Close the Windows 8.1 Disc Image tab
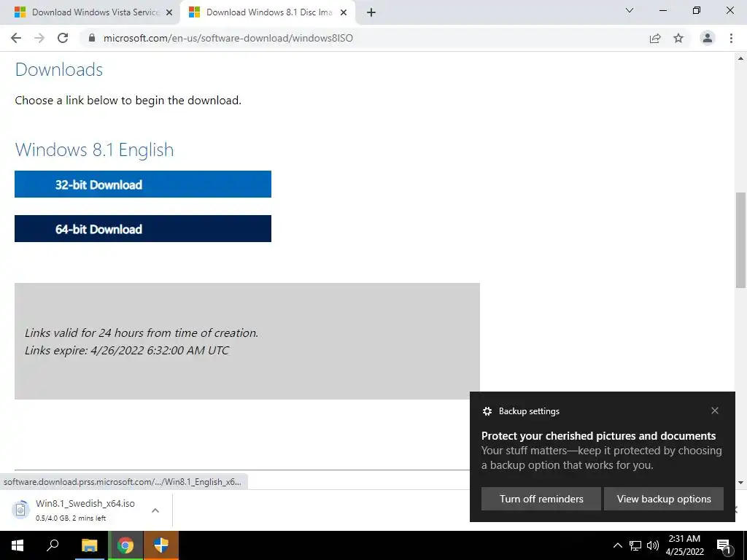Viewport: 747px width, 560px height. coord(343,12)
